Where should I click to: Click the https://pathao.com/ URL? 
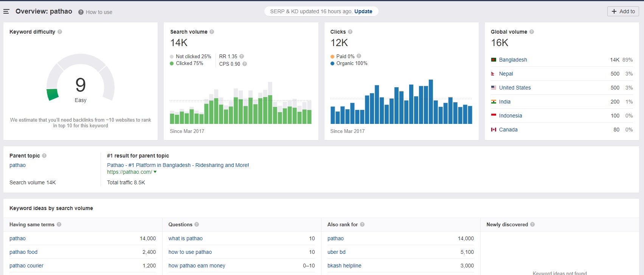[129, 172]
